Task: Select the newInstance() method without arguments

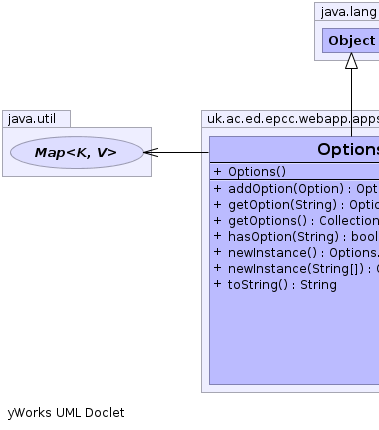Action: [303, 253]
